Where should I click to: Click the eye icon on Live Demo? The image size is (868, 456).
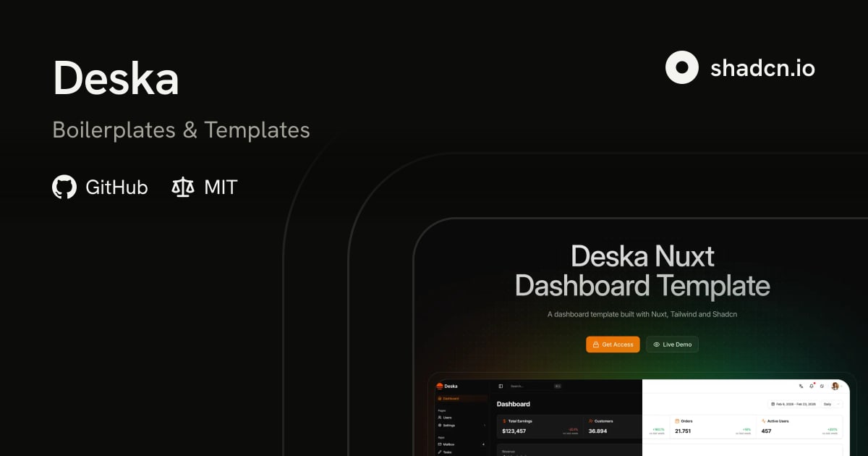click(657, 345)
